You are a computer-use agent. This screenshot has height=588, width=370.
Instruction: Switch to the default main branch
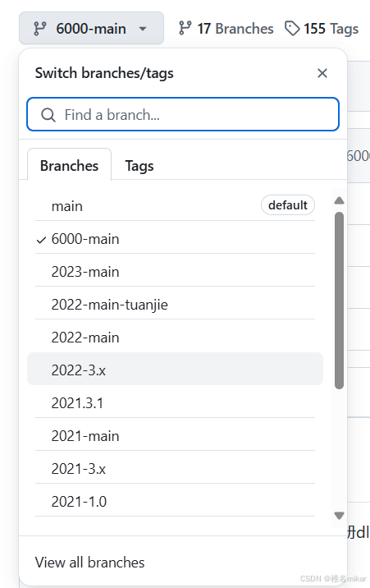click(x=175, y=206)
